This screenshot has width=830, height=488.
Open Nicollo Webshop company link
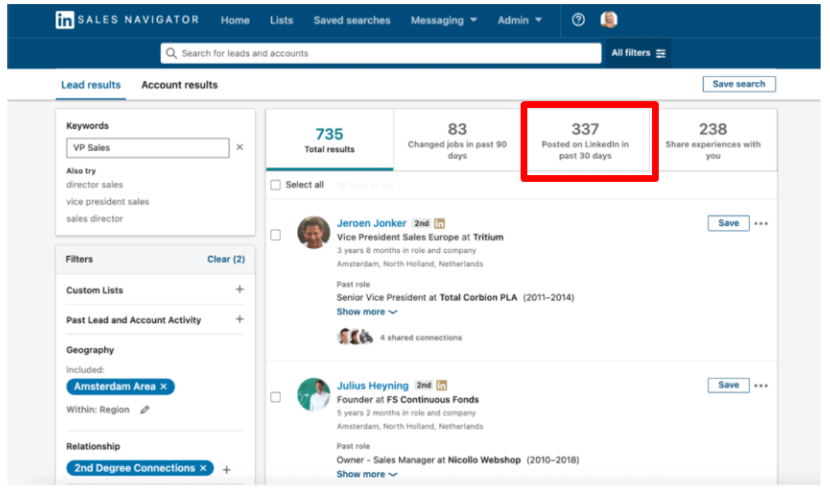point(484,460)
